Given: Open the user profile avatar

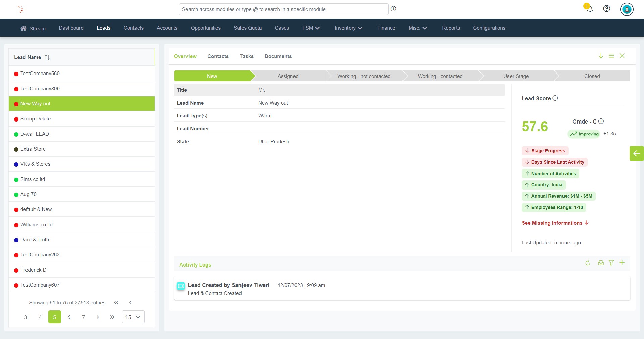Looking at the screenshot, I should point(626,9).
